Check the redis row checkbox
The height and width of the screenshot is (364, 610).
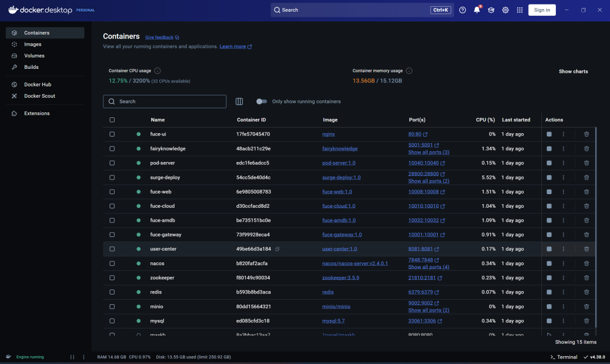coord(112,292)
